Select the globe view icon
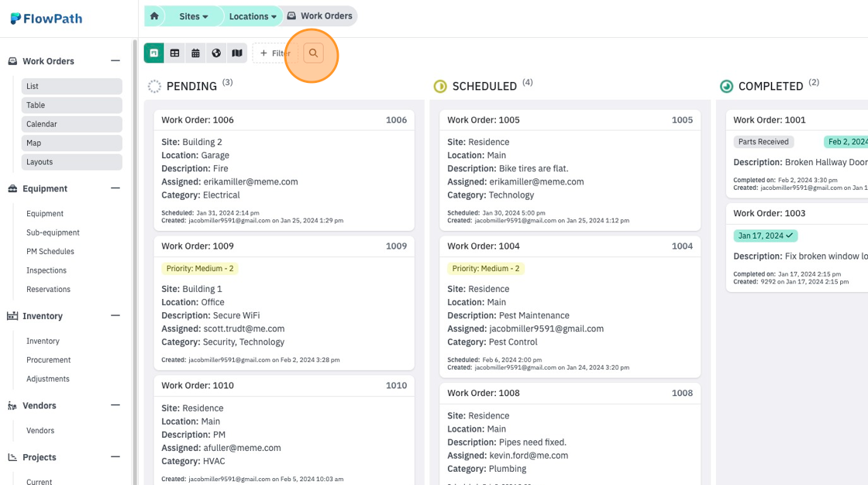 [216, 53]
